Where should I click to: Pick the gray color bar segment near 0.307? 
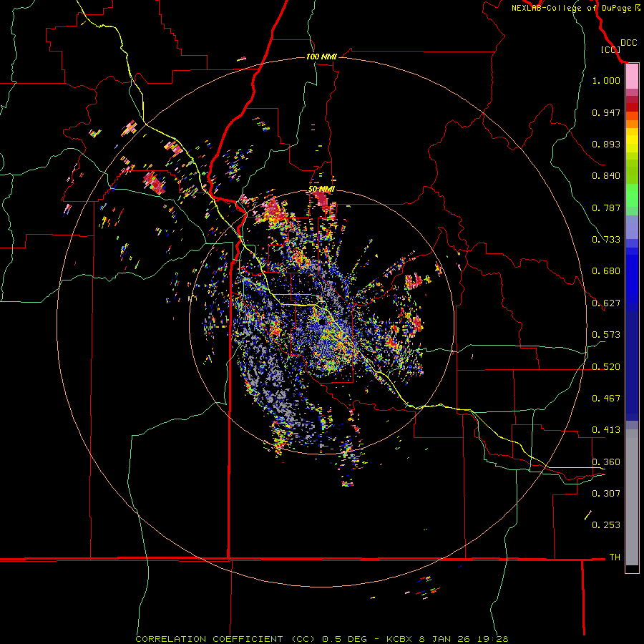632,497
